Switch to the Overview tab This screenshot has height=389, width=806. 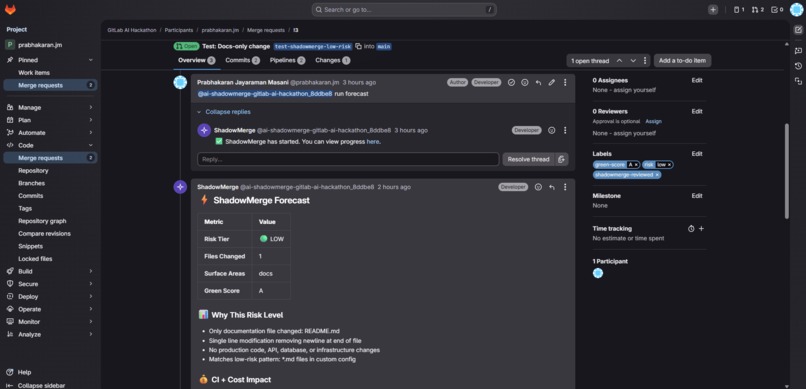[196, 61]
